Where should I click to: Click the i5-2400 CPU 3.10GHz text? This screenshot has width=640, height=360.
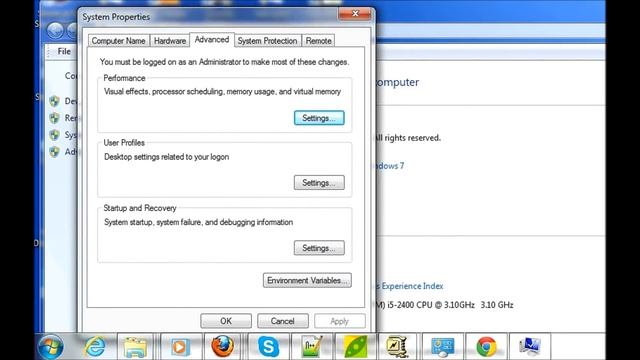click(x=445, y=305)
